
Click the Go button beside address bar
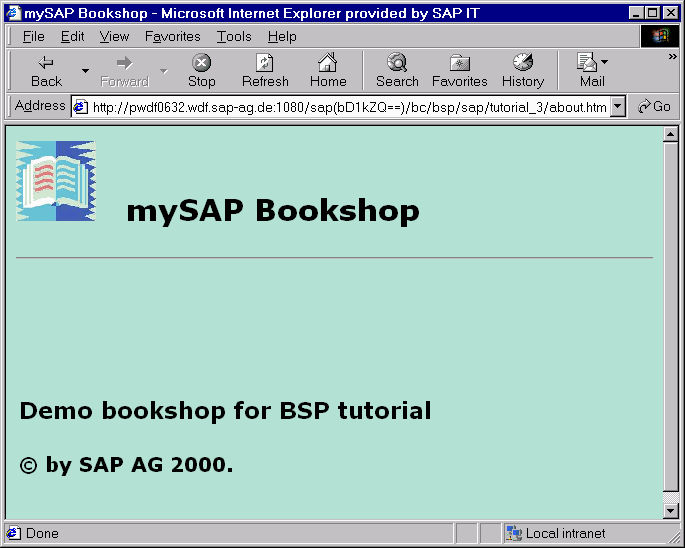[655, 107]
